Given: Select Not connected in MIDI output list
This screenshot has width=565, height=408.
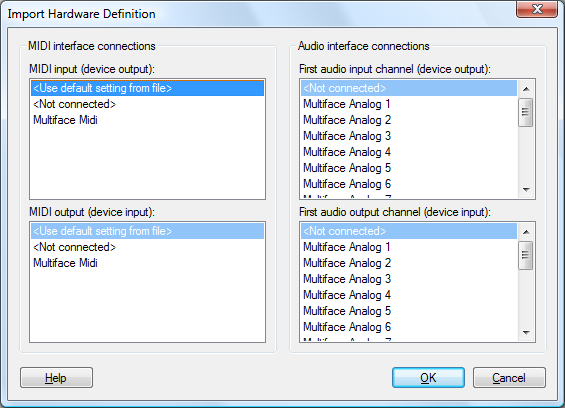Looking at the screenshot, I should 147,247.
